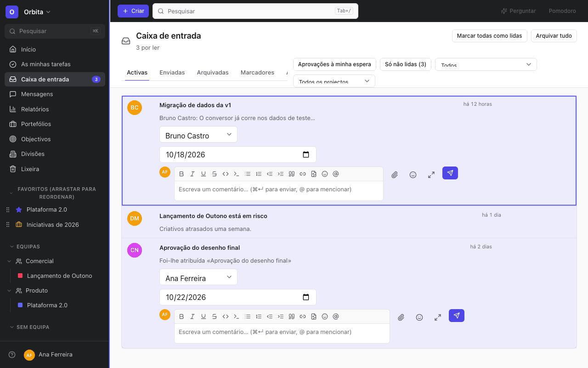
Task: Collapse the Comercial team in the sidebar
Action: (x=9, y=261)
